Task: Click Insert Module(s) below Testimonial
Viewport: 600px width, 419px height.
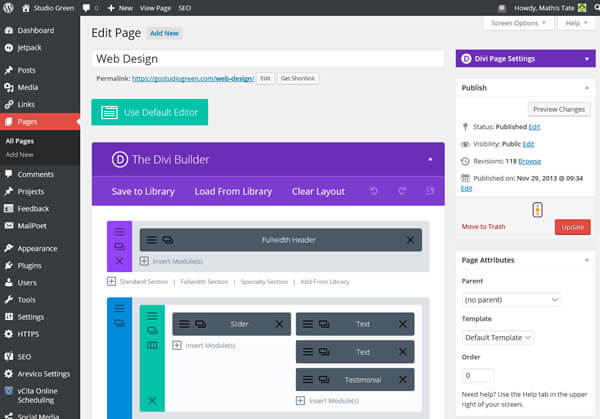Action: pyautogui.click(x=328, y=401)
